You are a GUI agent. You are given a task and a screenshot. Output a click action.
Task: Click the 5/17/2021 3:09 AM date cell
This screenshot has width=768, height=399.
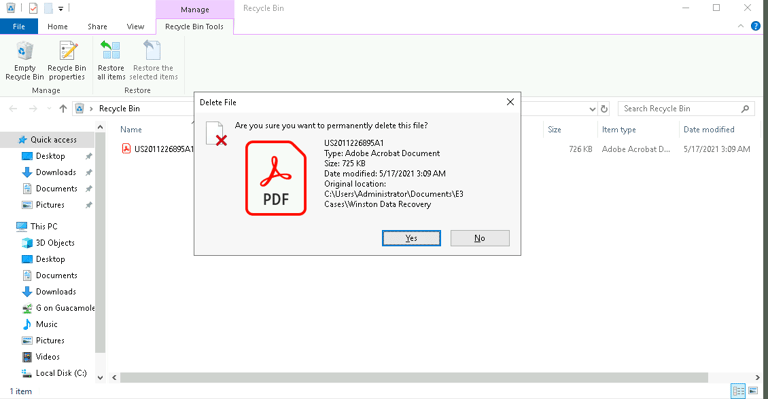[717, 149]
